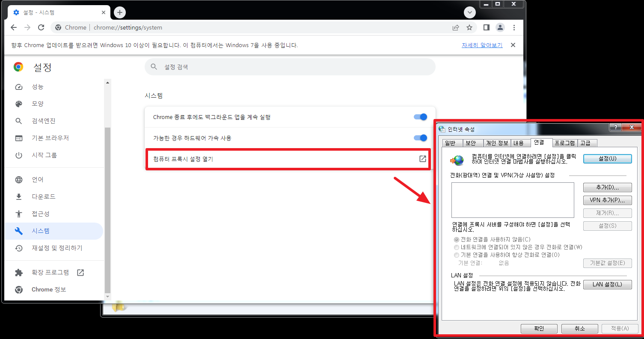
Task: Click the dial-up and VPN connections list box
Action: pos(513,200)
